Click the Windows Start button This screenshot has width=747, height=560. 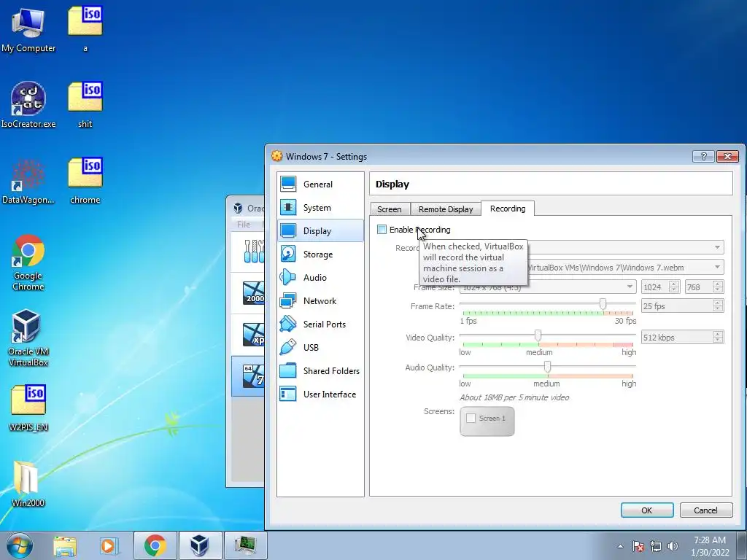pos(20,545)
